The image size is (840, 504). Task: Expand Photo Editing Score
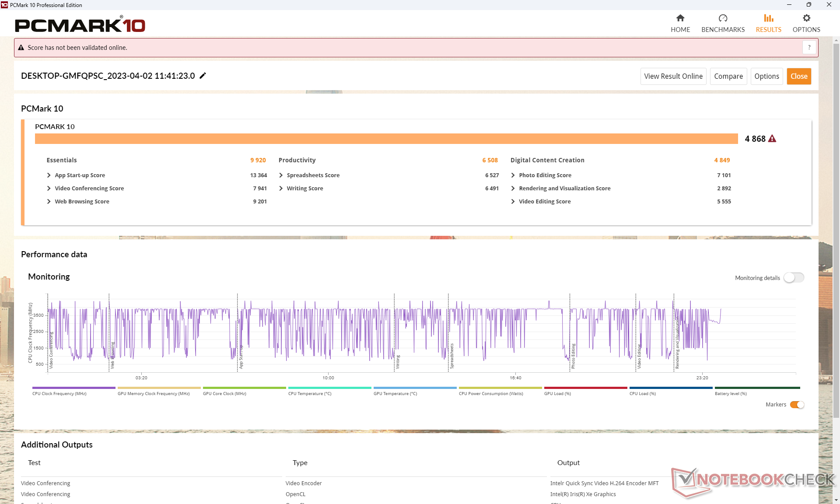(513, 175)
